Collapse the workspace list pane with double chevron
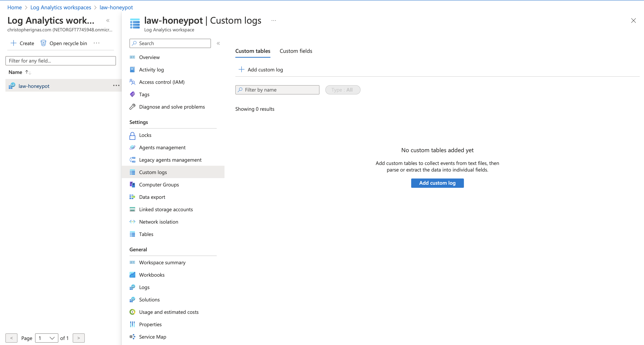The image size is (644, 345). coord(108,21)
